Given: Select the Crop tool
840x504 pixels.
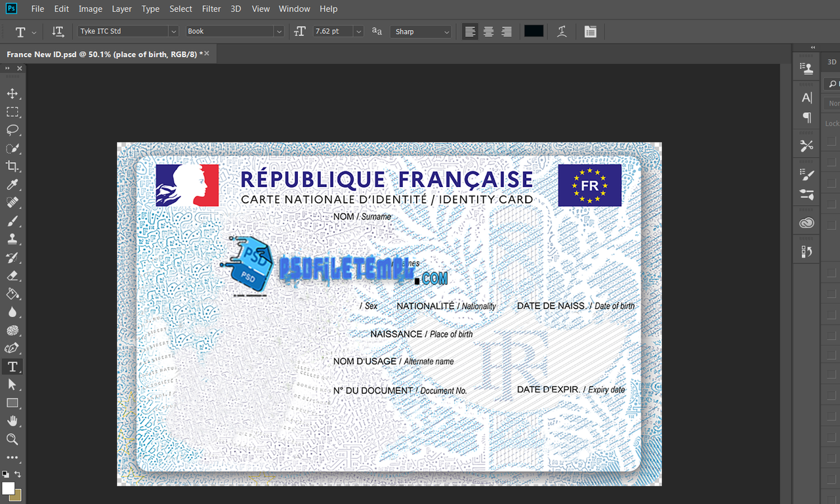Looking at the screenshot, I should pyautogui.click(x=12, y=167).
